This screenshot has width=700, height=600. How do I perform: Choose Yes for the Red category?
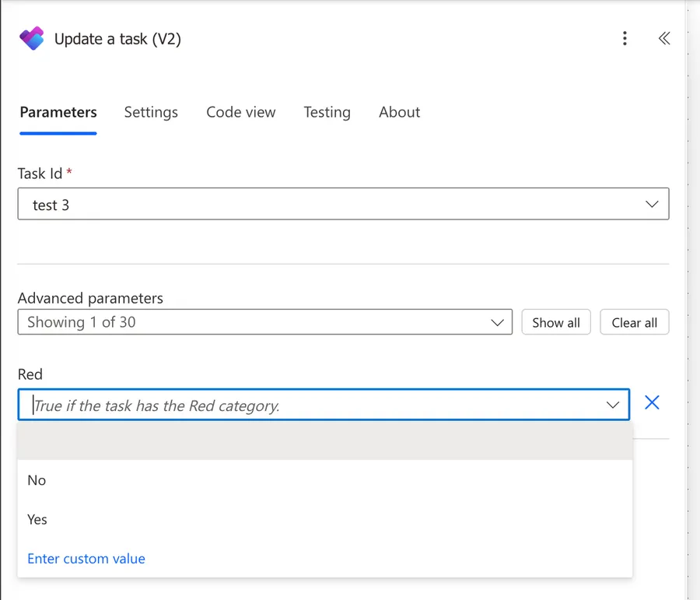(37, 519)
